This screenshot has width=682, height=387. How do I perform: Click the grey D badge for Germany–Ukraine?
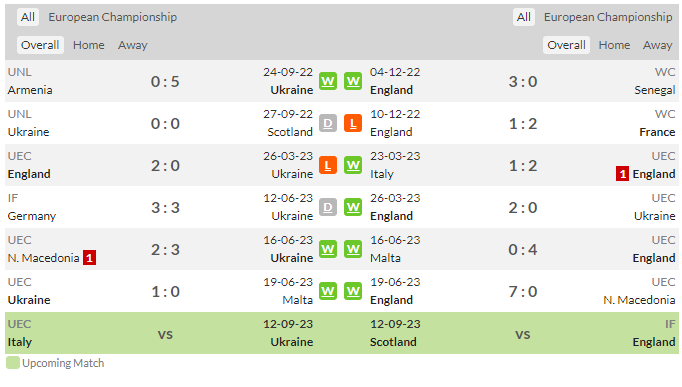(328, 207)
